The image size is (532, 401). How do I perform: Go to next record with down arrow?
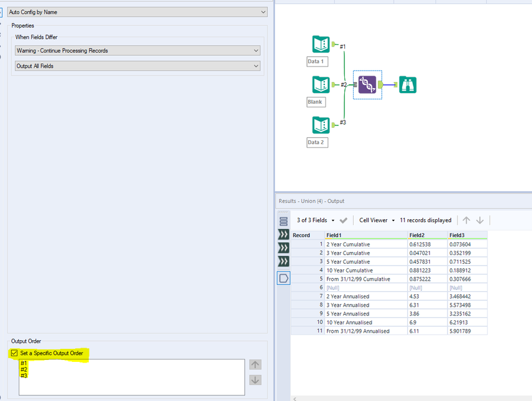(x=480, y=220)
